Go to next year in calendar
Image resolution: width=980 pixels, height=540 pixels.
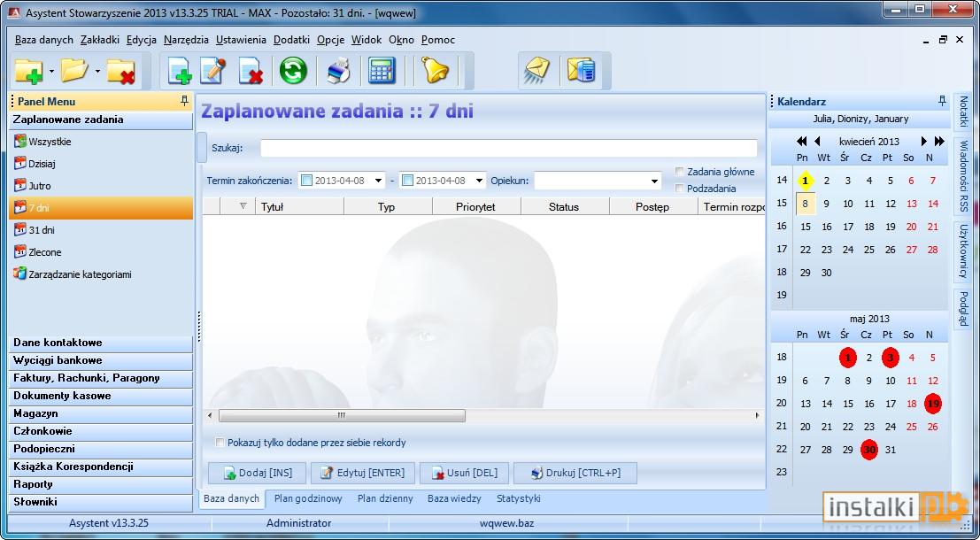[x=939, y=142]
